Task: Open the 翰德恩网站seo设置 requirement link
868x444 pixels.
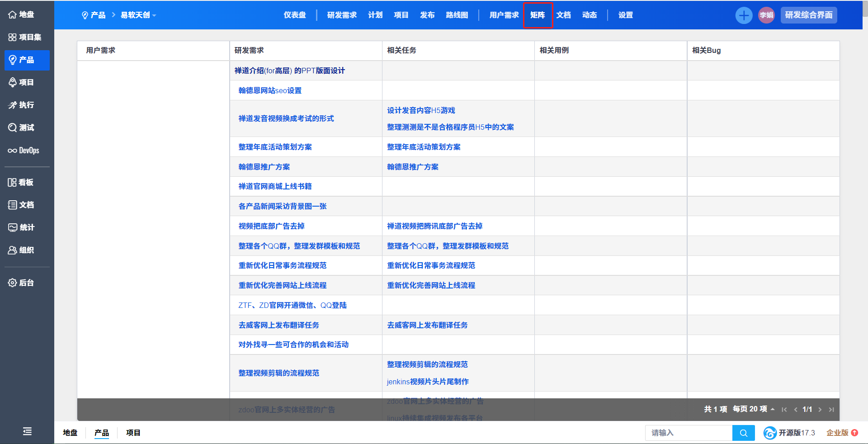Action: tap(270, 90)
